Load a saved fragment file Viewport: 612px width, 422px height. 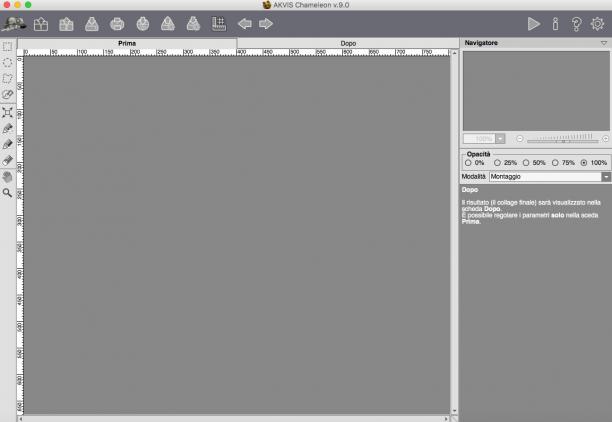tap(168, 24)
